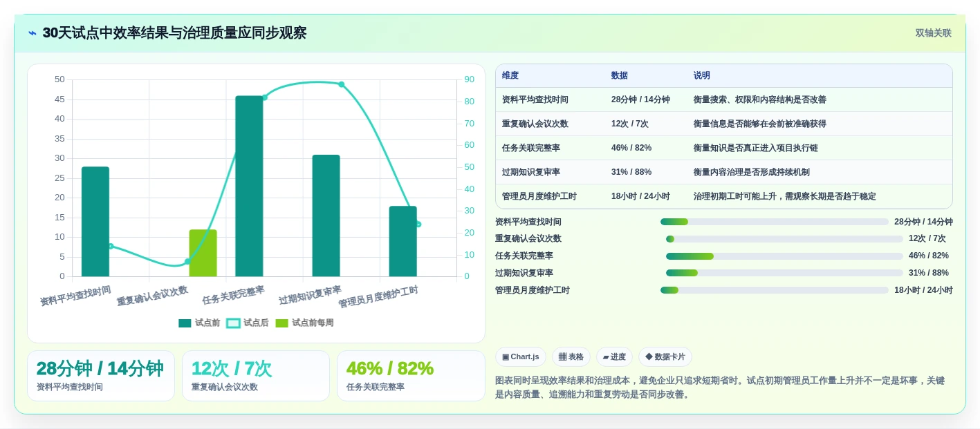Click table cell 重复确认会议次数 in 维度 column
Screen dimensions: 980x429
[x=535, y=124]
